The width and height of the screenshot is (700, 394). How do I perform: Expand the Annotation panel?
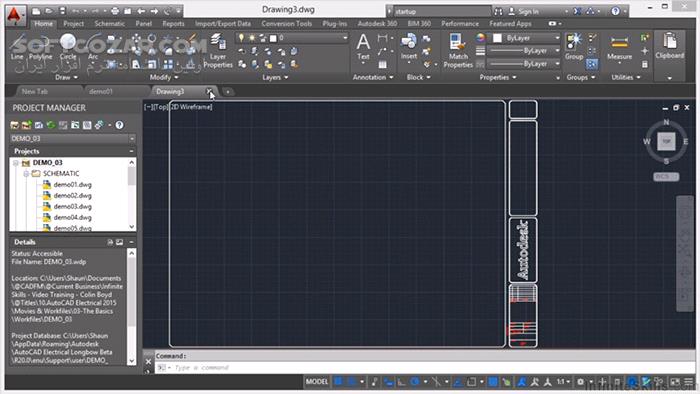[373, 77]
